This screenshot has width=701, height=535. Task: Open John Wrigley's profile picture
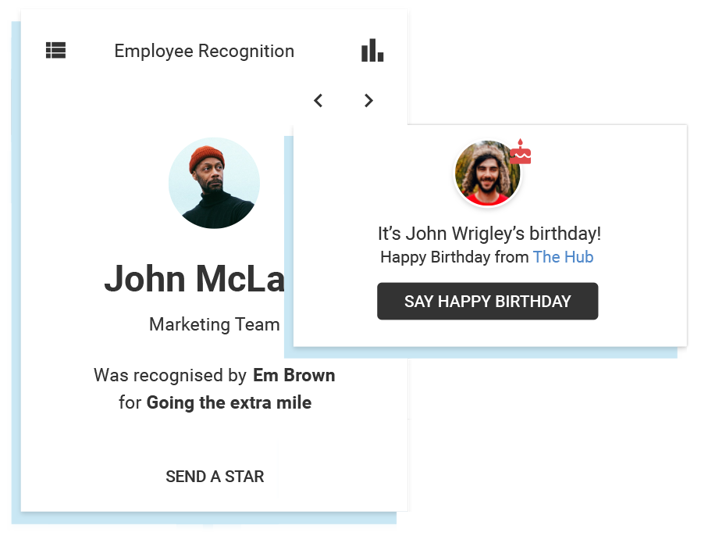(x=487, y=173)
